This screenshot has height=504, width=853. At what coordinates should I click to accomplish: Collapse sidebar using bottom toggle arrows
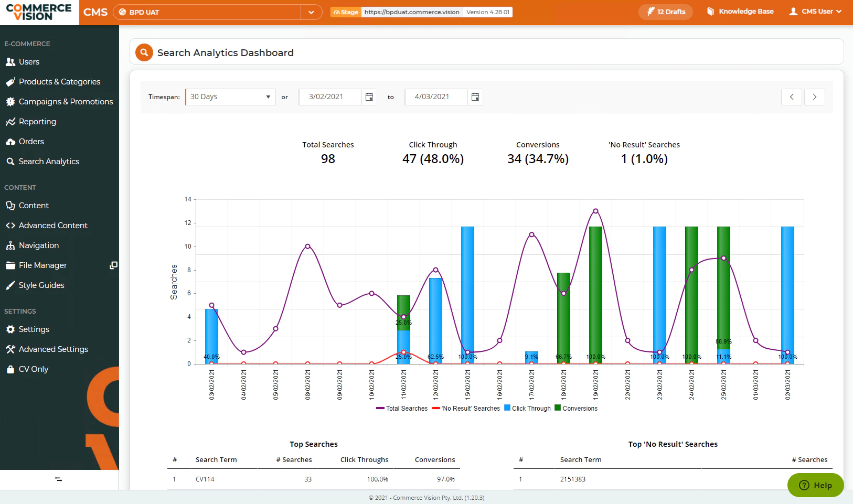(x=59, y=479)
